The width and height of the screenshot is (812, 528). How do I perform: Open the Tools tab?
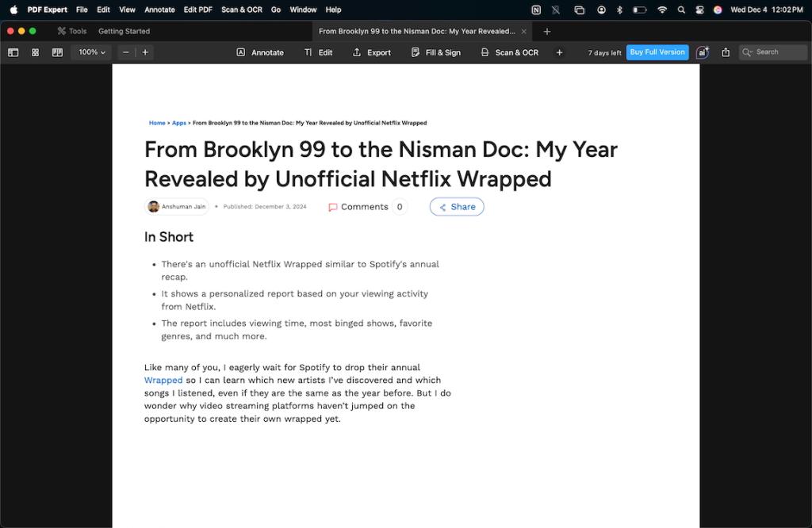tap(72, 31)
